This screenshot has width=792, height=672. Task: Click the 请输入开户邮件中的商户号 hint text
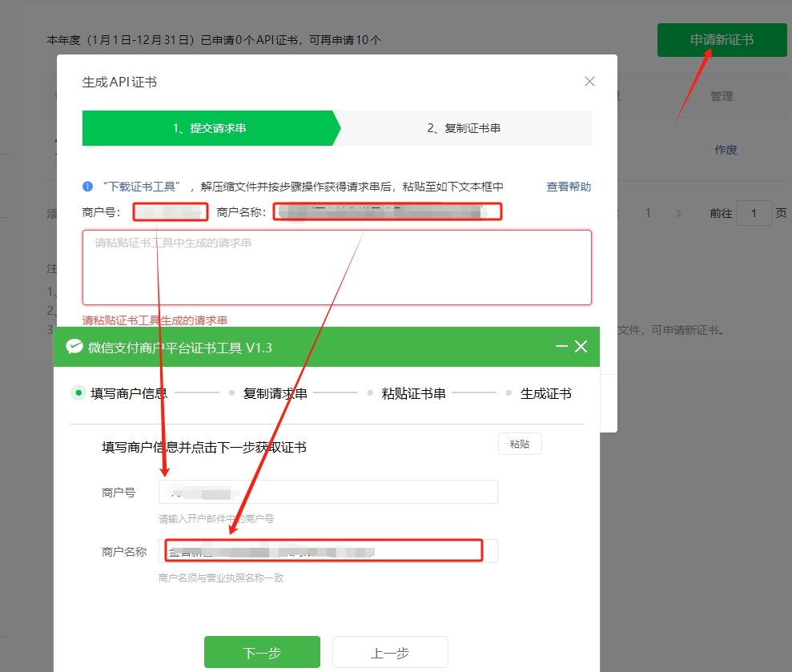click(x=216, y=519)
